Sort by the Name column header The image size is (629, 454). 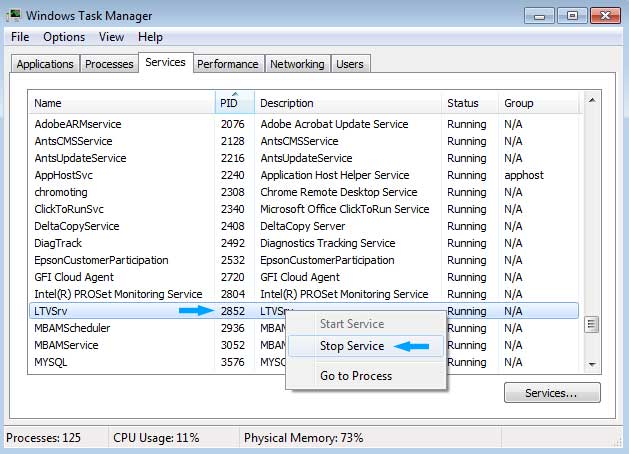pos(122,103)
